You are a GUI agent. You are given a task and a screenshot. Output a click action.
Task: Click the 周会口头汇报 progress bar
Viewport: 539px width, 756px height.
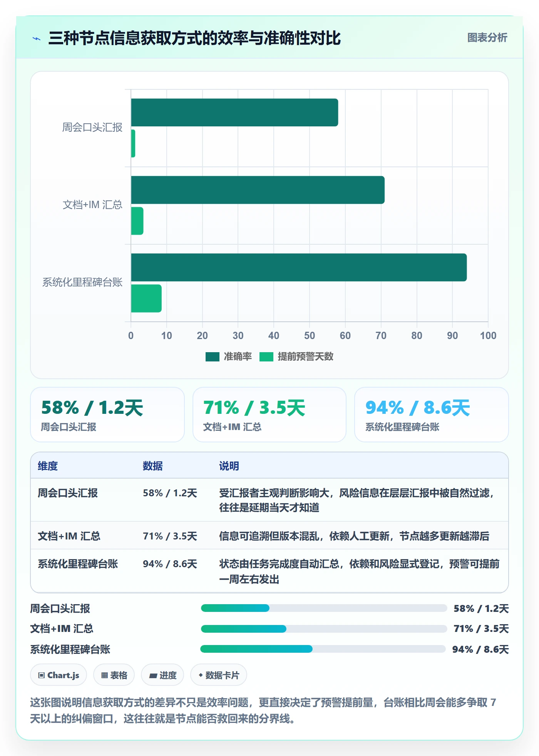324,608
